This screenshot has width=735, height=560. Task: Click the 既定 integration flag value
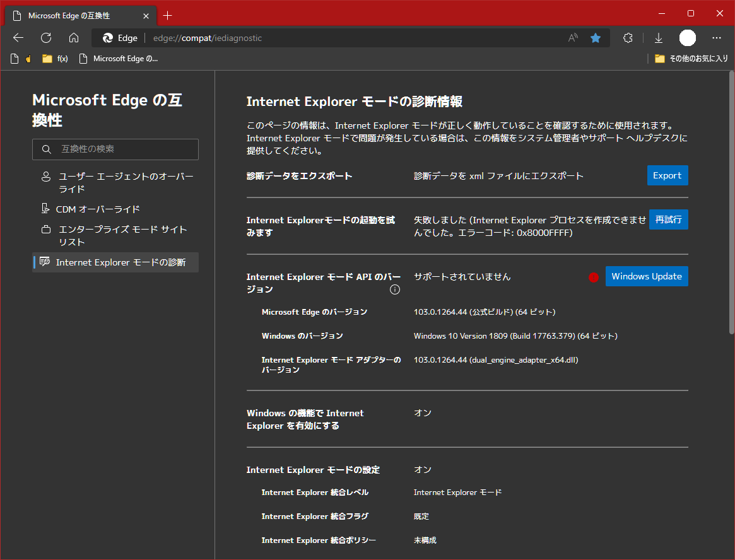point(421,516)
